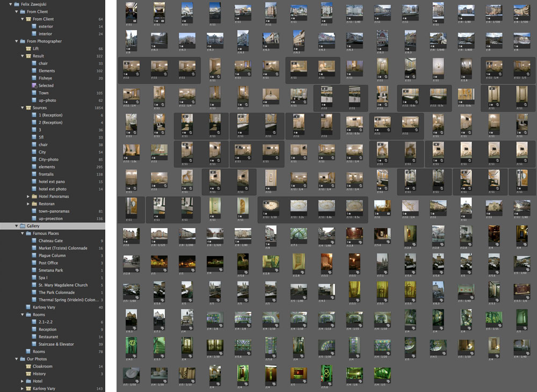
Task: Select the City-photo album
Action: [48, 159]
